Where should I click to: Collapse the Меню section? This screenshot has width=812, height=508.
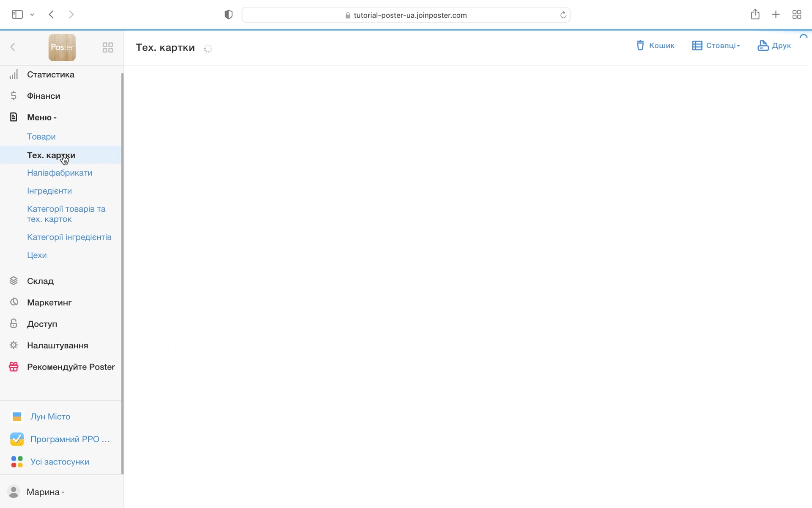pyautogui.click(x=41, y=117)
